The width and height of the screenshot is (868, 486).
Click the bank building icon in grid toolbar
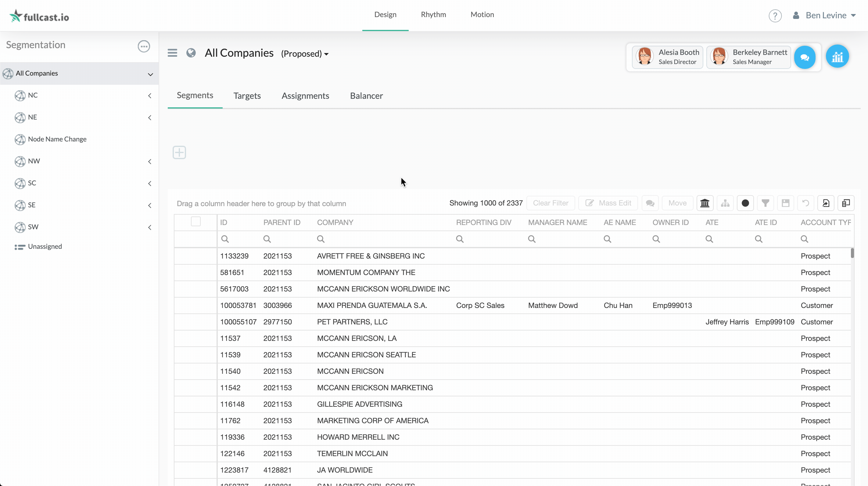pos(705,203)
